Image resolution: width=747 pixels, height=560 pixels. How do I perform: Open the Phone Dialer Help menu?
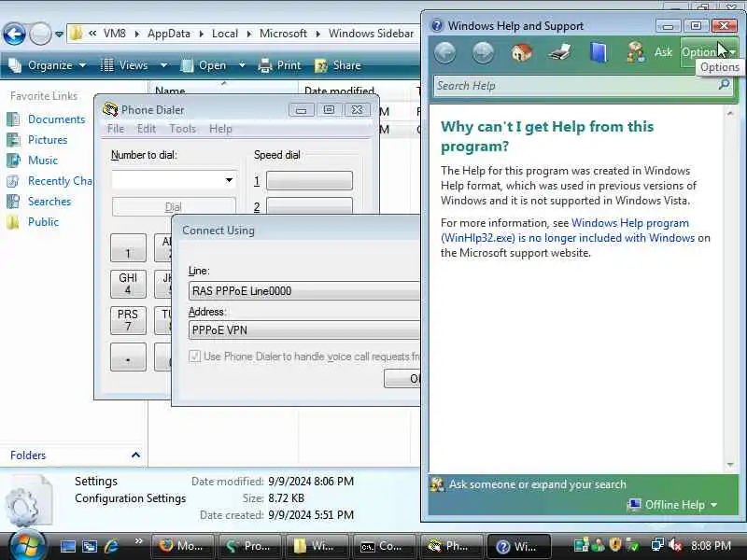[220, 129]
